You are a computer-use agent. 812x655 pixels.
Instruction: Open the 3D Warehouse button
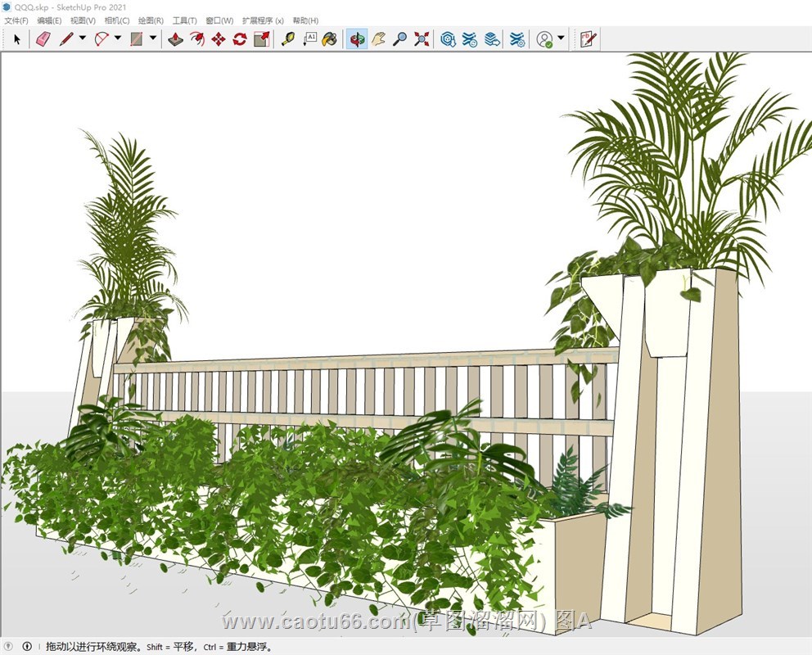click(448, 38)
